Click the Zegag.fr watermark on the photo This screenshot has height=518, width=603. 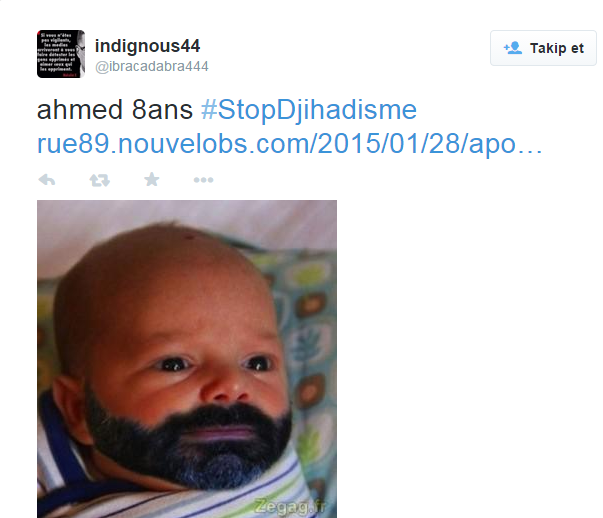point(291,506)
